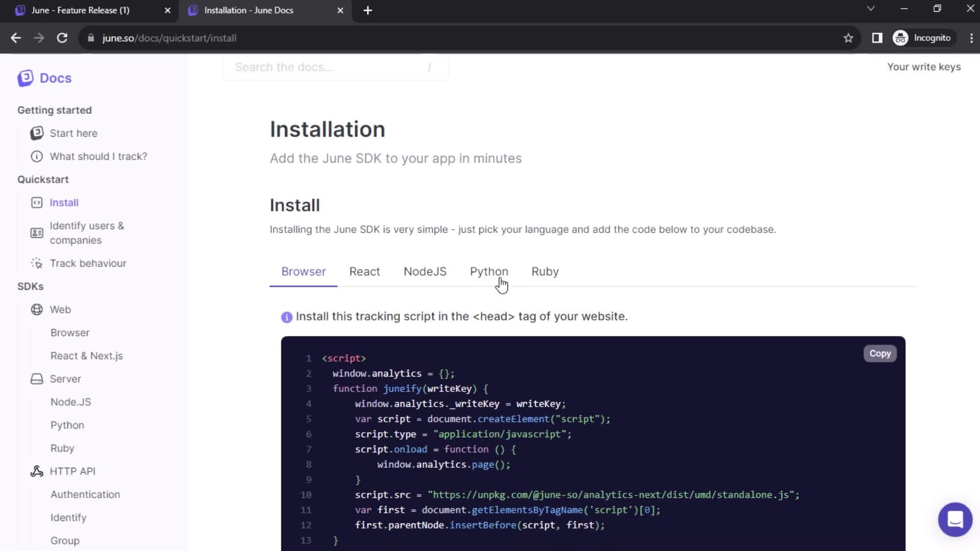Reload the current page
The height and width of the screenshot is (551, 980).
pos(62,38)
